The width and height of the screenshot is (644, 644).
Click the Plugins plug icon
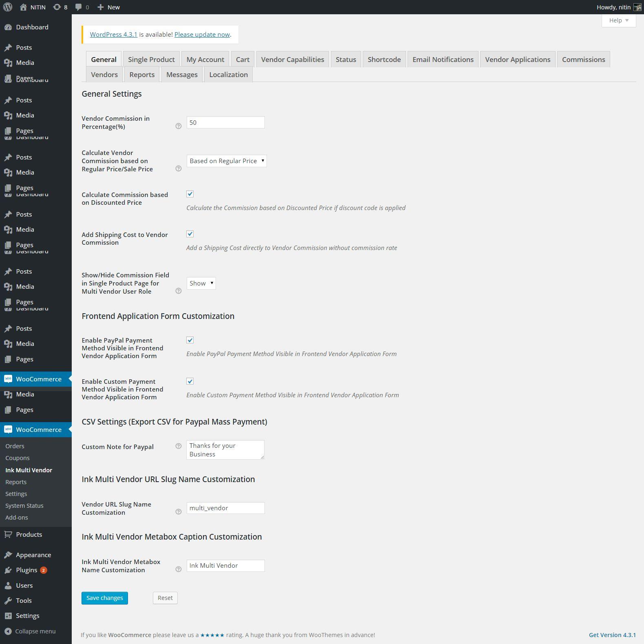click(x=8, y=570)
